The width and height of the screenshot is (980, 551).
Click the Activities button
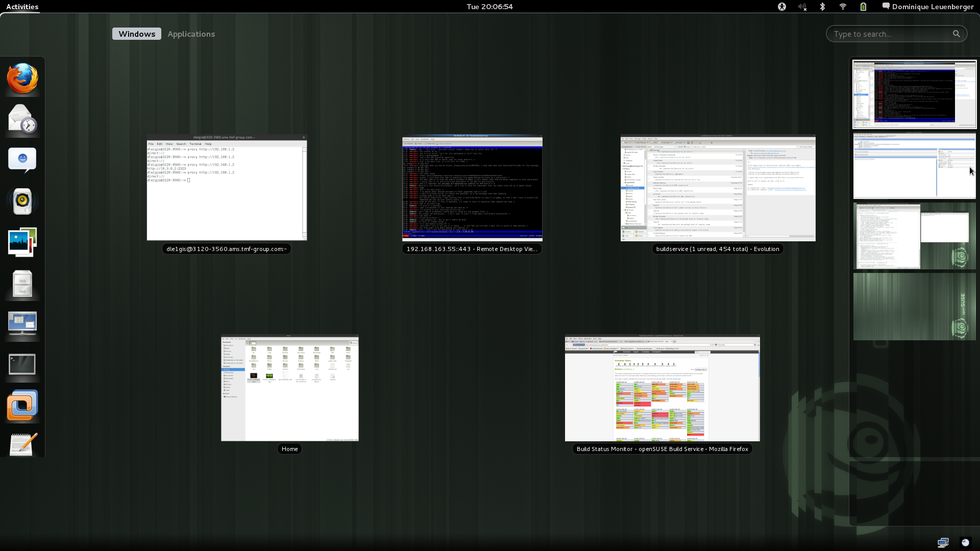tap(21, 7)
